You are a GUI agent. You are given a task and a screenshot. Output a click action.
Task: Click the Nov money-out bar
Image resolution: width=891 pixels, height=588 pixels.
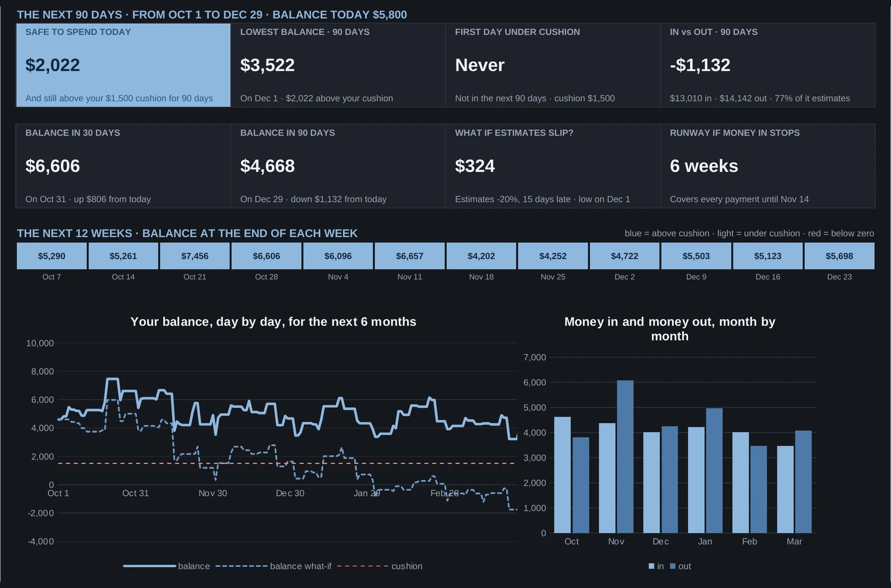pos(625,457)
